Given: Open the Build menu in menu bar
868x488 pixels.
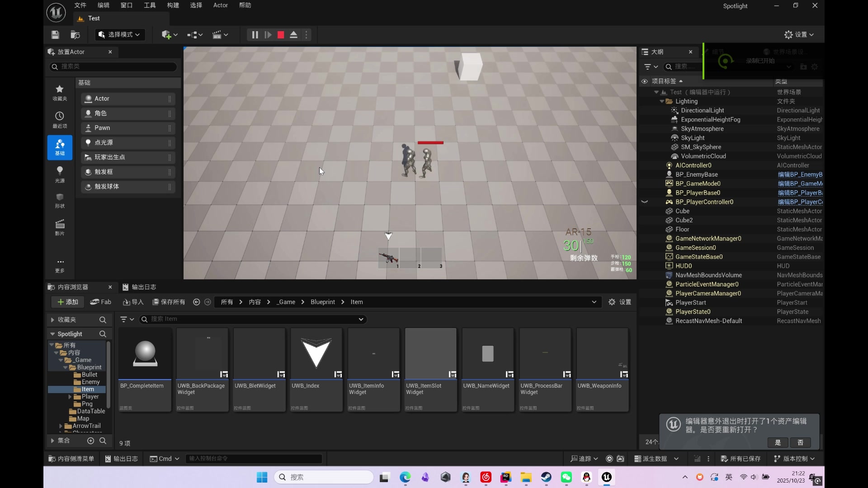Looking at the screenshot, I should 173,5.
